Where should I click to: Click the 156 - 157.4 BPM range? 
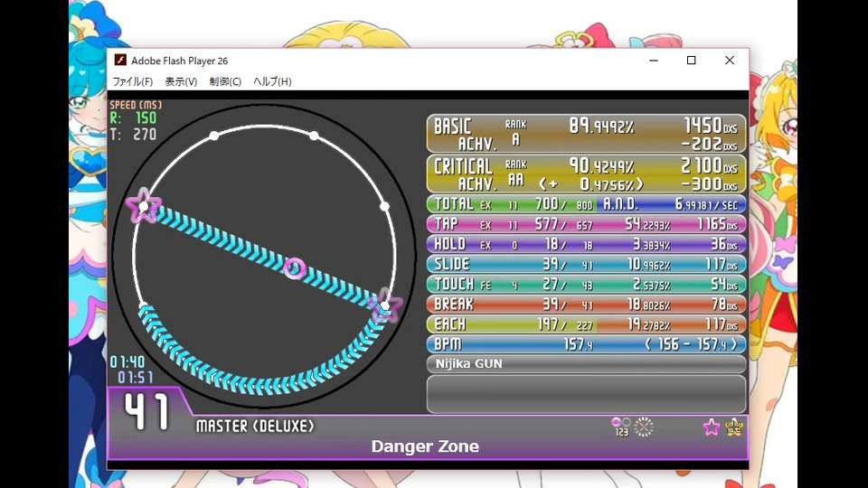pyautogui.click(x=691, y=344)
